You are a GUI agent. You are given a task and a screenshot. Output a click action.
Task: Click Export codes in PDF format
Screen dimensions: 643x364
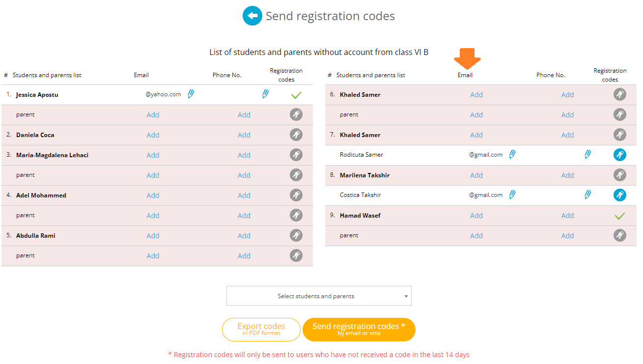pos(261,329)
